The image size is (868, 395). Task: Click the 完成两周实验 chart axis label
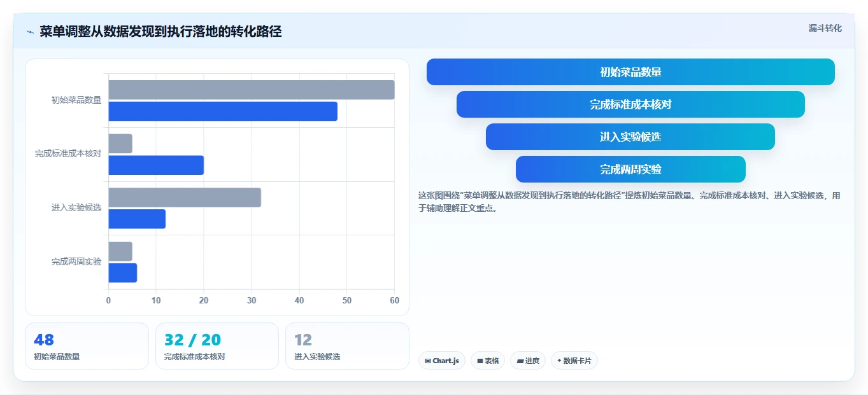click(x=76, y=261)
